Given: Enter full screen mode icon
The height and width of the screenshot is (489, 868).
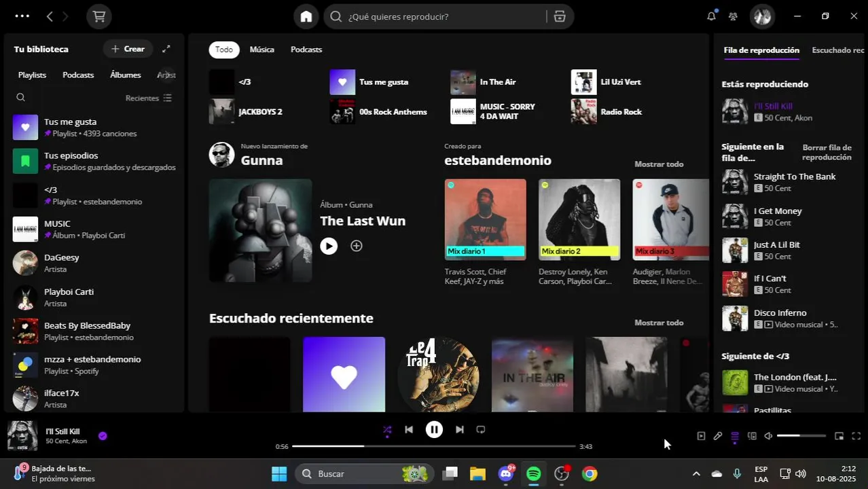Looking at the screenshot, I should coord(856,436).
